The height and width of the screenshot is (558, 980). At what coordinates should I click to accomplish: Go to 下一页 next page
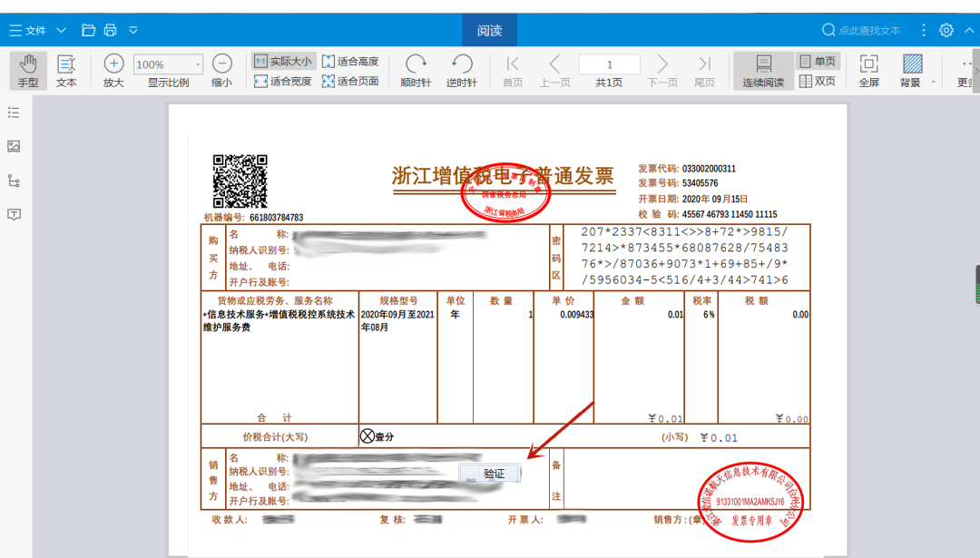pos(662,71)
